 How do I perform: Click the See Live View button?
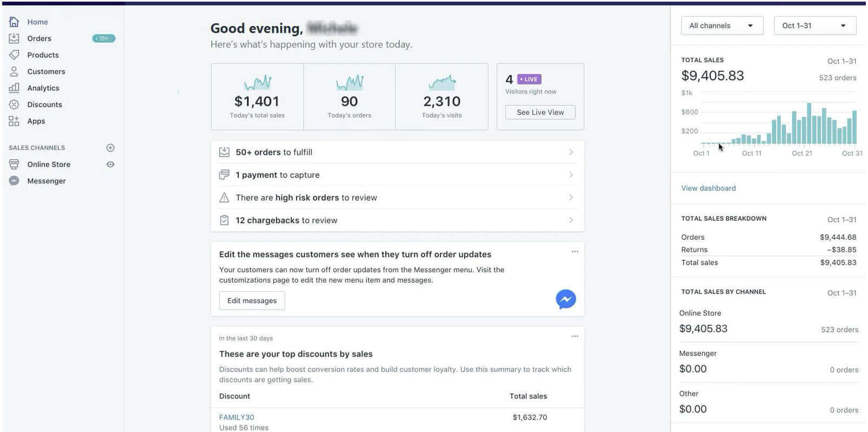point(540,112)
